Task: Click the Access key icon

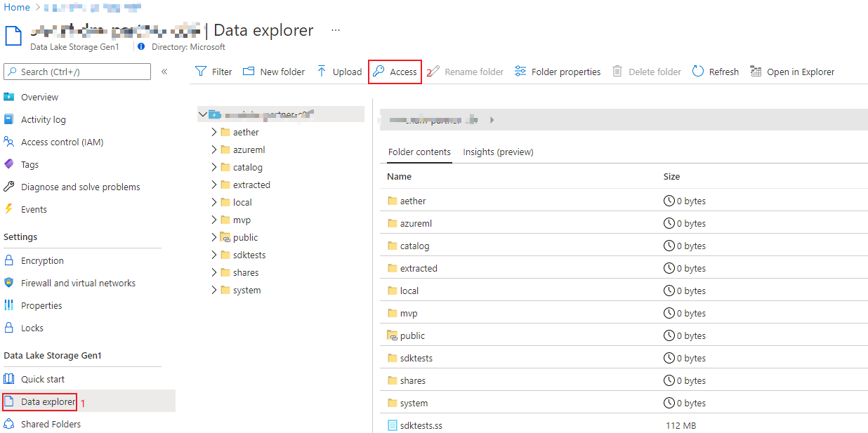Action: point(379,72)
